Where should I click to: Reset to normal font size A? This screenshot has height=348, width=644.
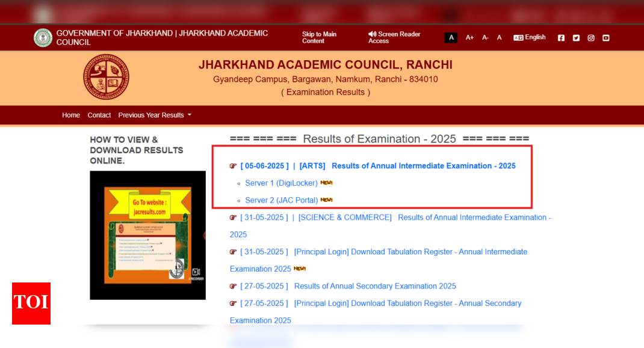[x=499, y=38]
